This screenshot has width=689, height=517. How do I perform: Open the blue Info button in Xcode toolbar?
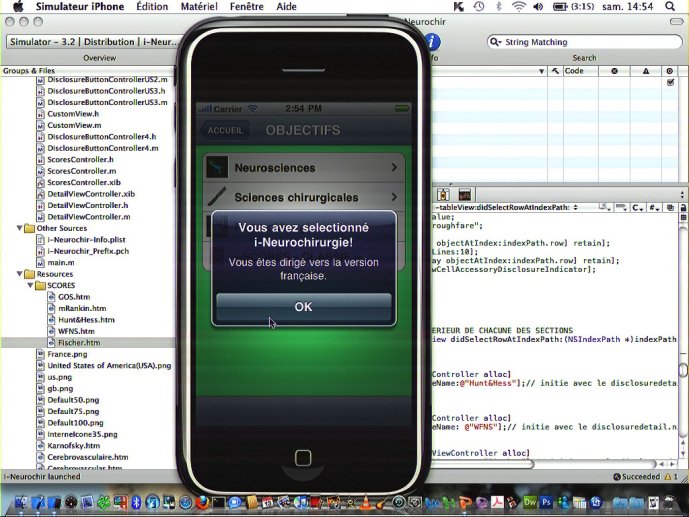(433, 42)
